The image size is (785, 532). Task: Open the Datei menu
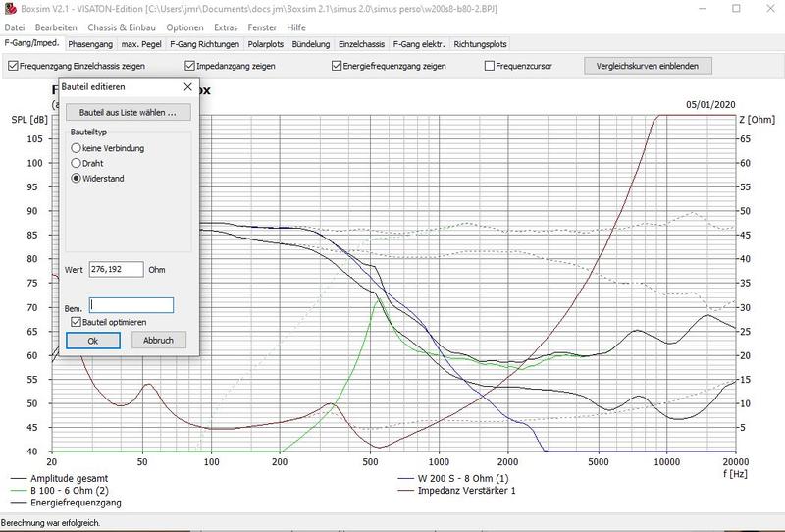tap(17, 27)
